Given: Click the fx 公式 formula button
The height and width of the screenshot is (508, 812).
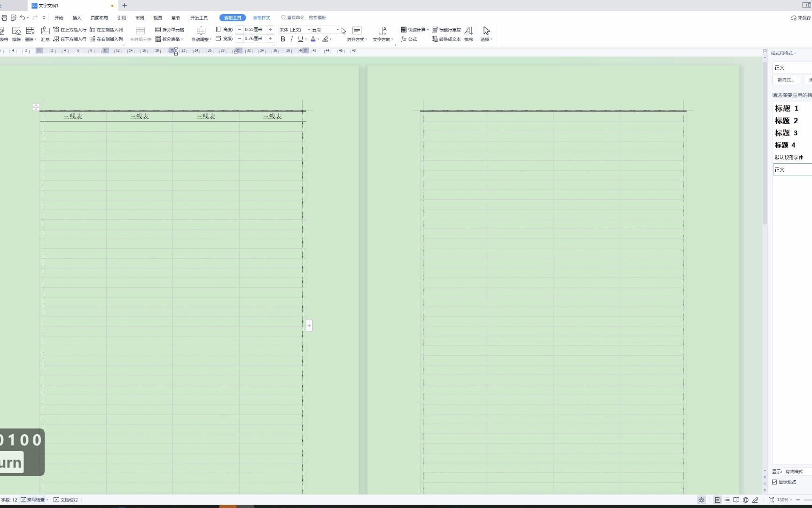Looking at the screenshot, I should (x=409, y=39).
